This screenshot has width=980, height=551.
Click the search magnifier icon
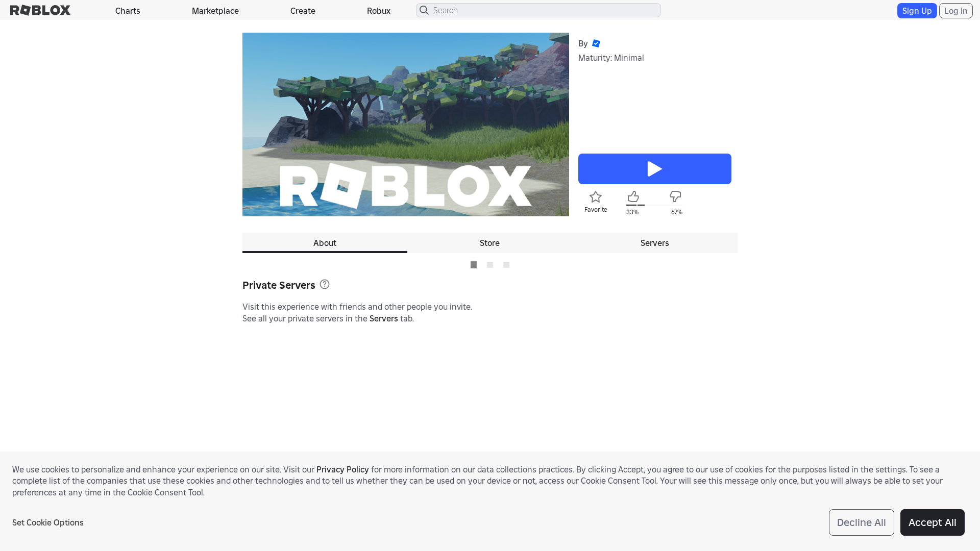424,10
